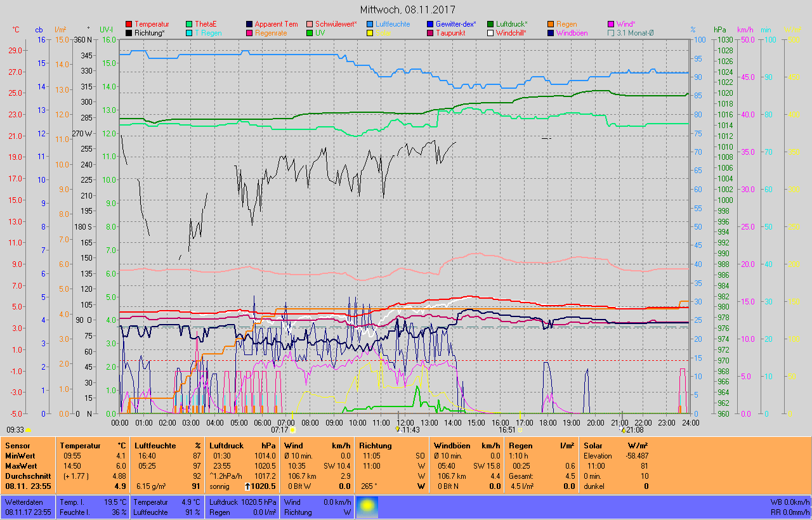This screenshot has height=520, width=812.
Task: Click the sunset marker at 16:51
Action: click(520, 429)
